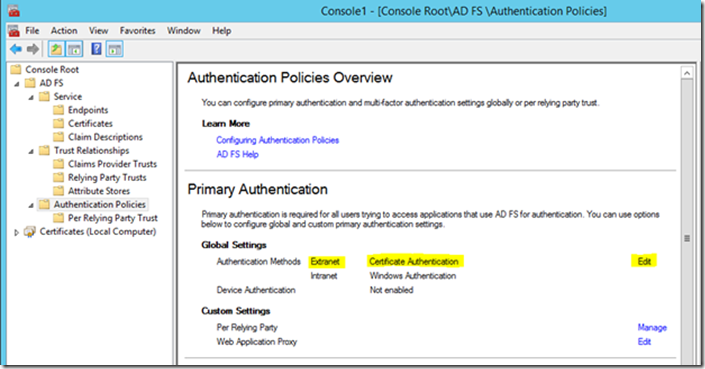
Task: Expand the Certificates (Local Computer) node
Action: pos(17,232)
